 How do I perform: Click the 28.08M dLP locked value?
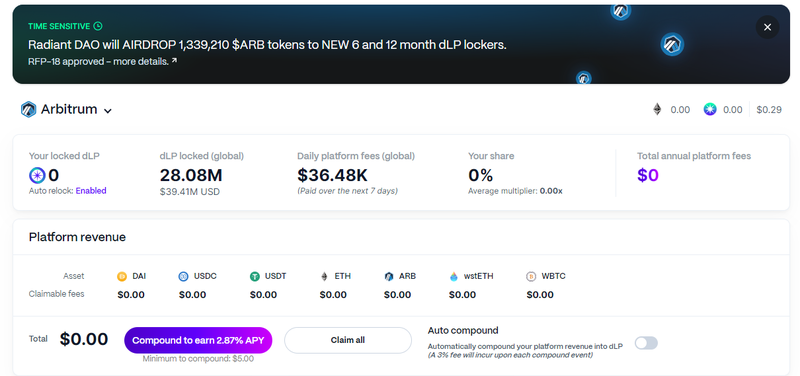pos(191,176)
